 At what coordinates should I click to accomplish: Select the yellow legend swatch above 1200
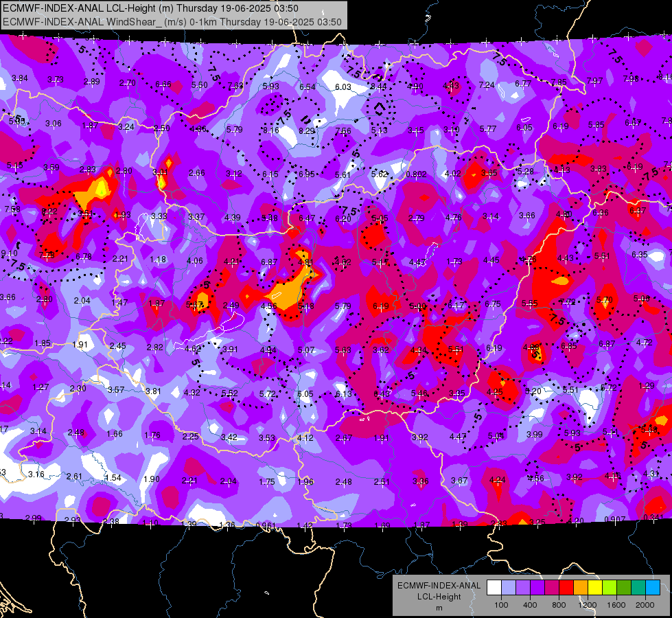[x=595, y=588]
